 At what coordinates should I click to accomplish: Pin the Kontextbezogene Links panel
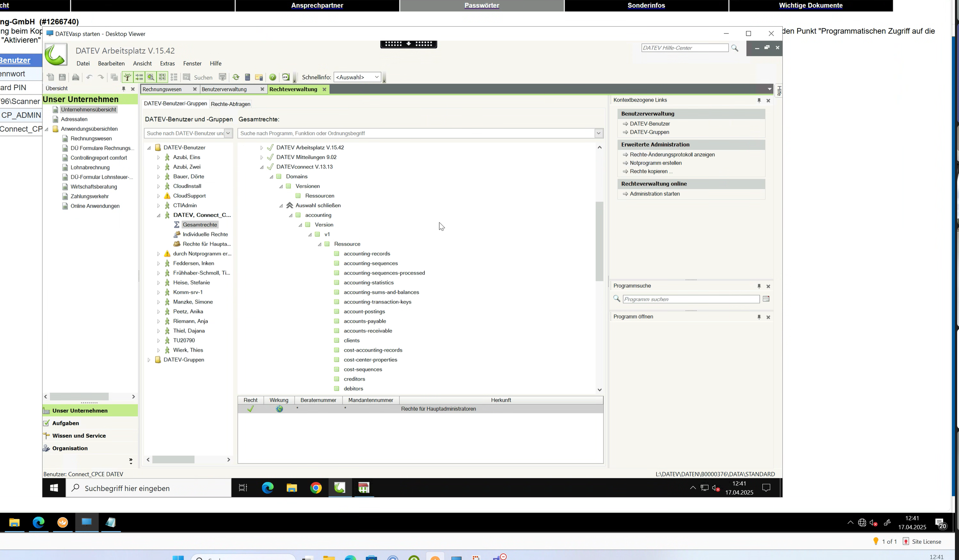click(759, 100)
